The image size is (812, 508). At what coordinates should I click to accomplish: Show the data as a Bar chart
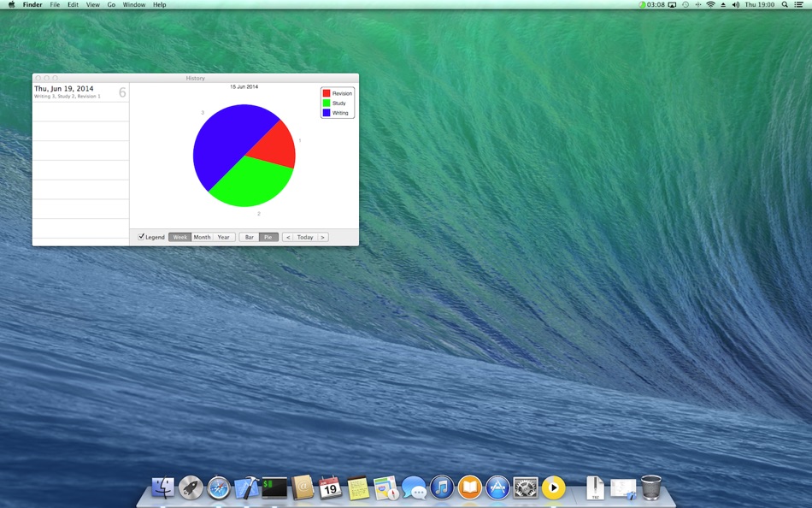[x=249, y=237]
